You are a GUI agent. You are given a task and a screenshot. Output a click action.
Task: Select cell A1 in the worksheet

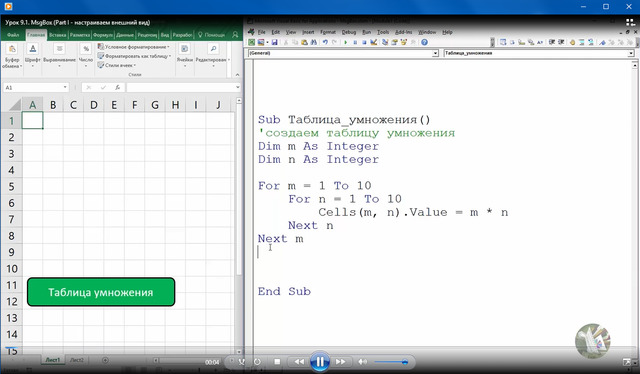pyautogui.click(x=32, y=120)
